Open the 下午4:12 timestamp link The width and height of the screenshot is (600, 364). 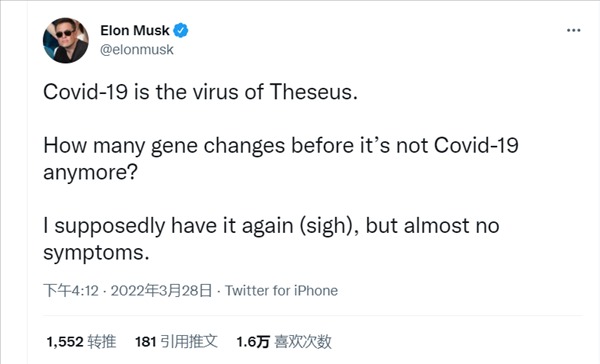pos(71,291)
